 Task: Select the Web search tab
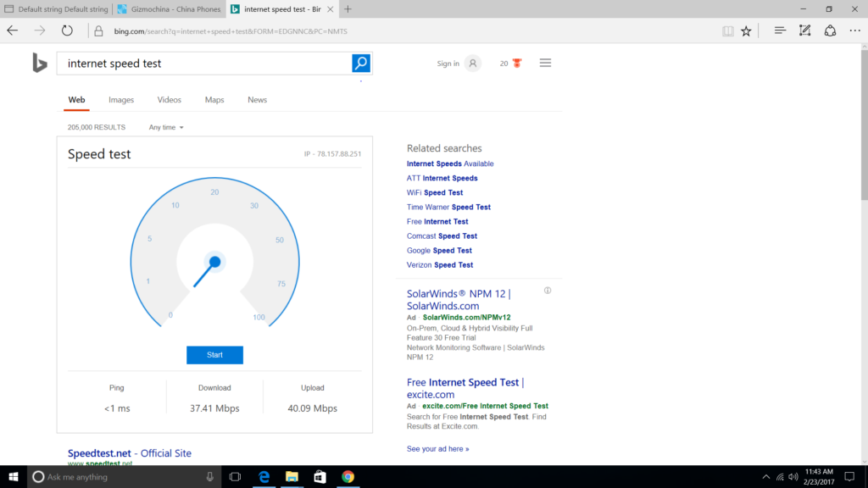(76, 100)
